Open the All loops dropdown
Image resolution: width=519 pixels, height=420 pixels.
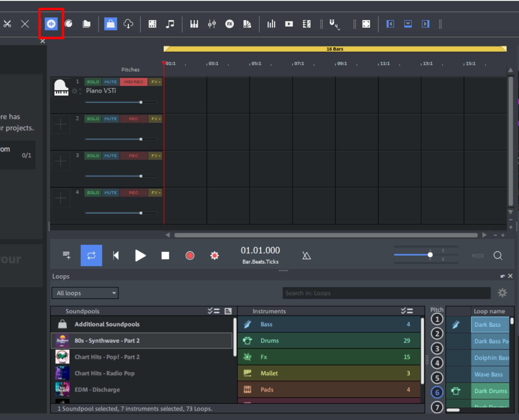point(85,293)
